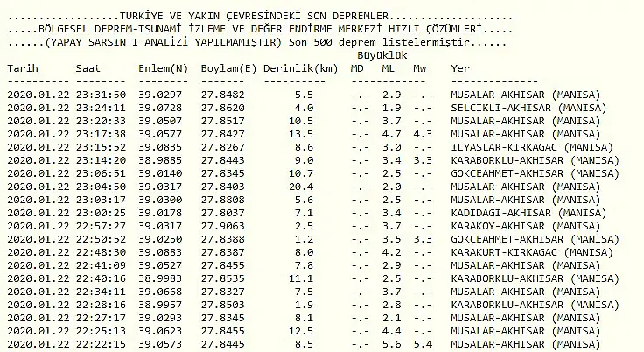The width and height of the screenshot is (644, 352).
Task: Click ML value 4.4 in 22:25:13 row
Action: pyautogui.click(x=391, y=332)
